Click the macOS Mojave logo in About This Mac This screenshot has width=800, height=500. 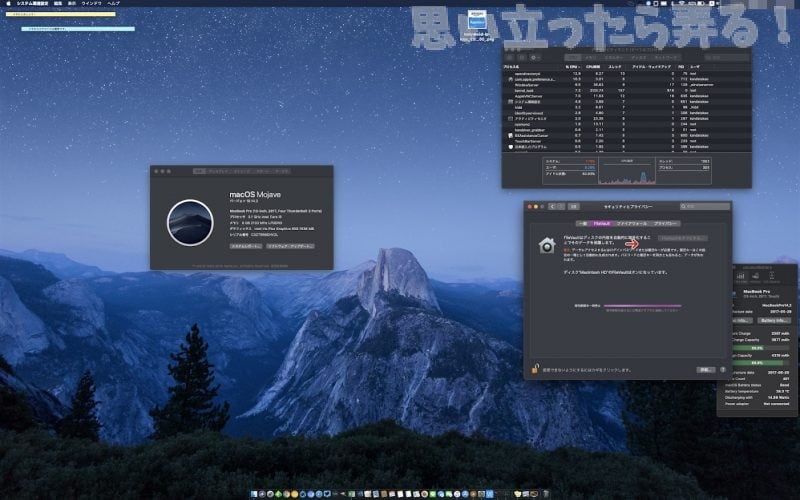tap(190, 222)
